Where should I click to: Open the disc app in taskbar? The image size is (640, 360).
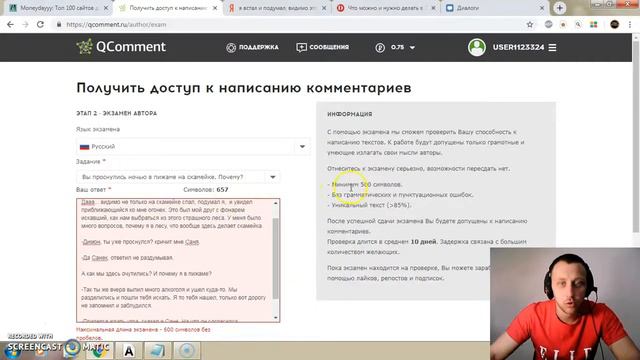(187, 351)
